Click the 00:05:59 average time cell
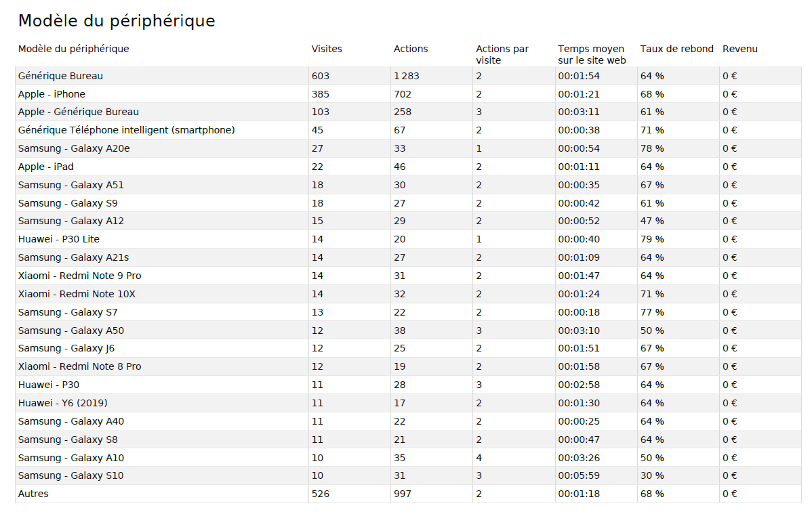 [578, 475]
